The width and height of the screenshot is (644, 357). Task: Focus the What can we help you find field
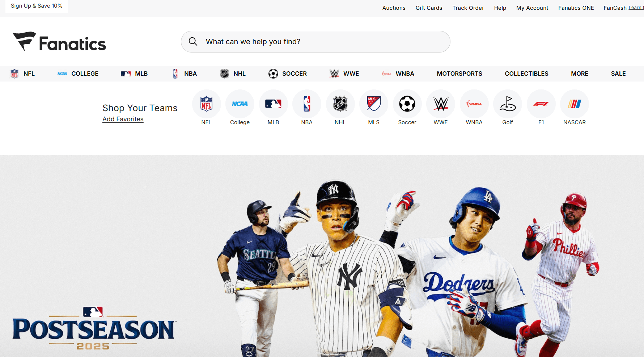pos(315,42)
